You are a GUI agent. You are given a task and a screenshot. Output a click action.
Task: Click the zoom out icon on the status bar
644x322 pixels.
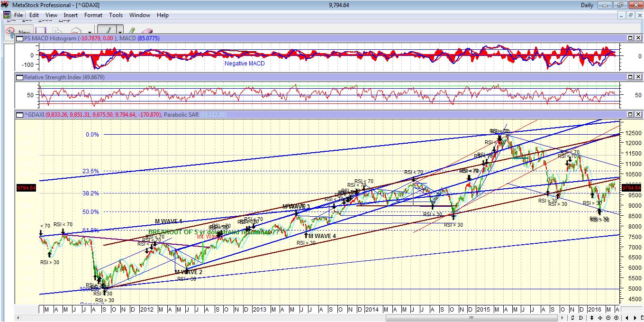(608, 318)
